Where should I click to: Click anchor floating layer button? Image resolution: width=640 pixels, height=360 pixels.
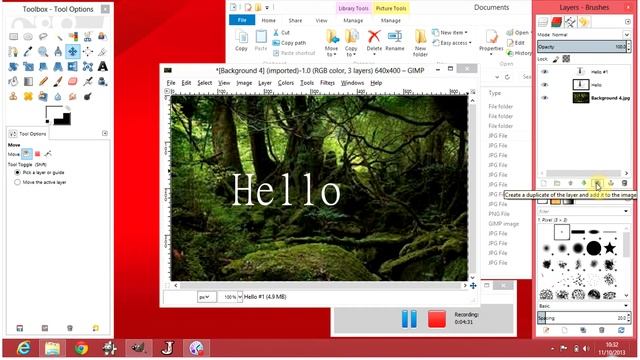[611, 184]
